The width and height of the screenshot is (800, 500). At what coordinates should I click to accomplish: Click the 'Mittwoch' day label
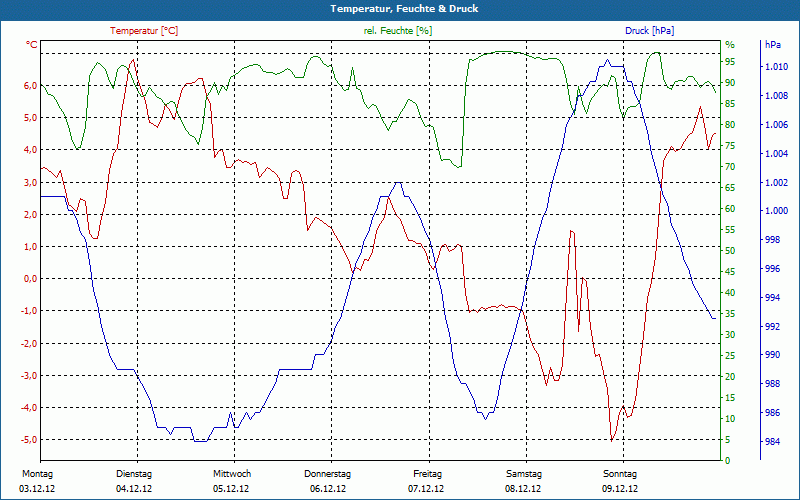(232, 474)
